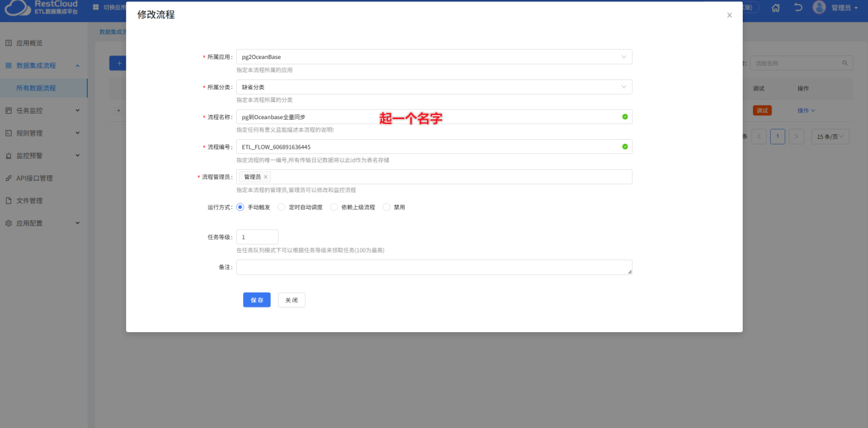Open the 操作 dropdown in table row

click(x=806, y=110)
